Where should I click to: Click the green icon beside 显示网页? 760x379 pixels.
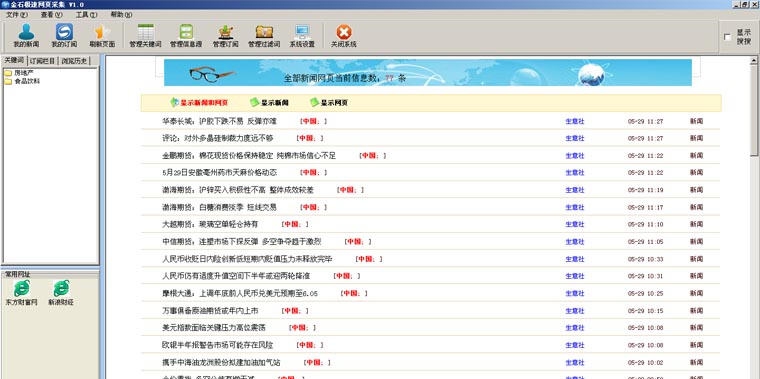click(315, 102)
